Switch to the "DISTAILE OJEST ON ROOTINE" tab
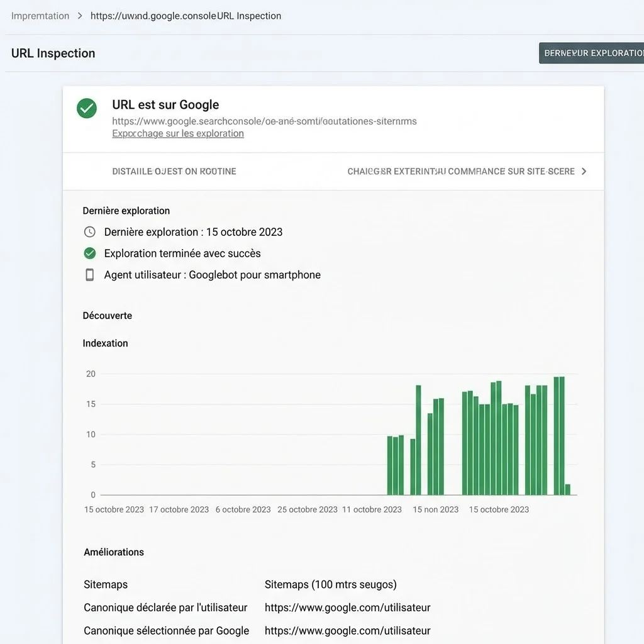The width and height of the screenshot is (644, 644). [174, 170]
